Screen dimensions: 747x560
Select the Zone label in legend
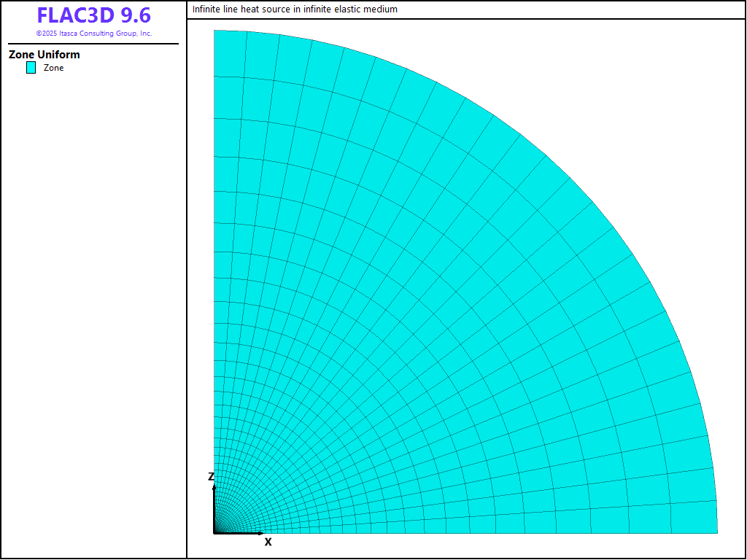coord(54,68)
